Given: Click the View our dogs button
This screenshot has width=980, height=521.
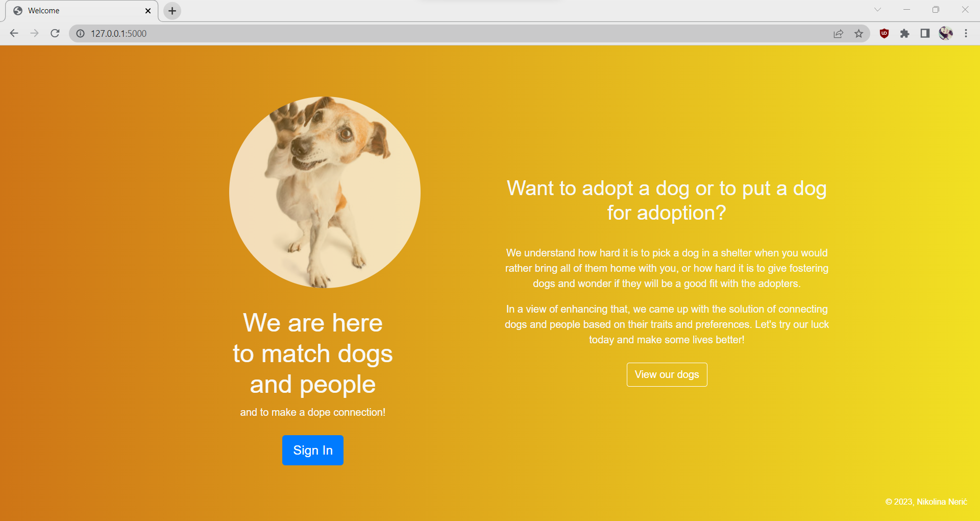Looking at the screenshot, I should point(667,374).
